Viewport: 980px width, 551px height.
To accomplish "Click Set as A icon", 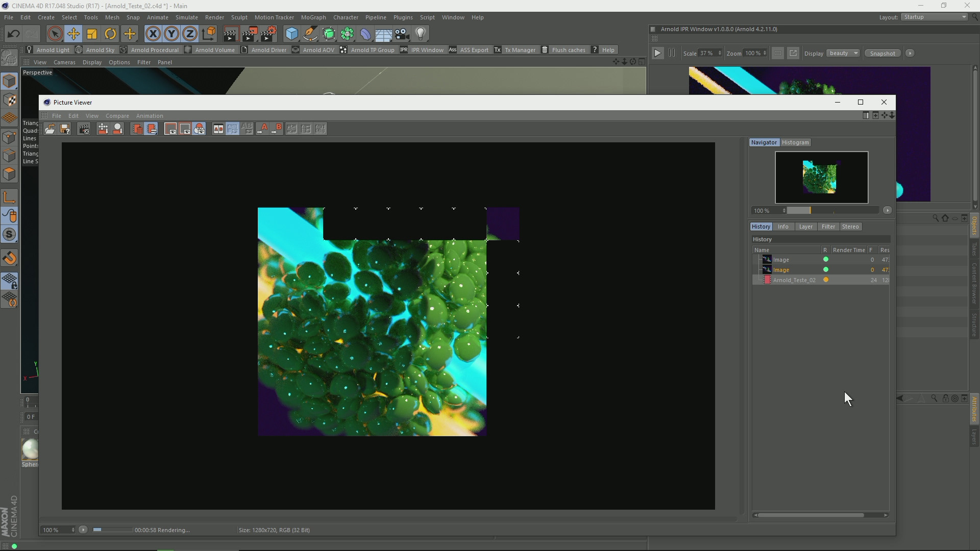I will pos(262,129).
